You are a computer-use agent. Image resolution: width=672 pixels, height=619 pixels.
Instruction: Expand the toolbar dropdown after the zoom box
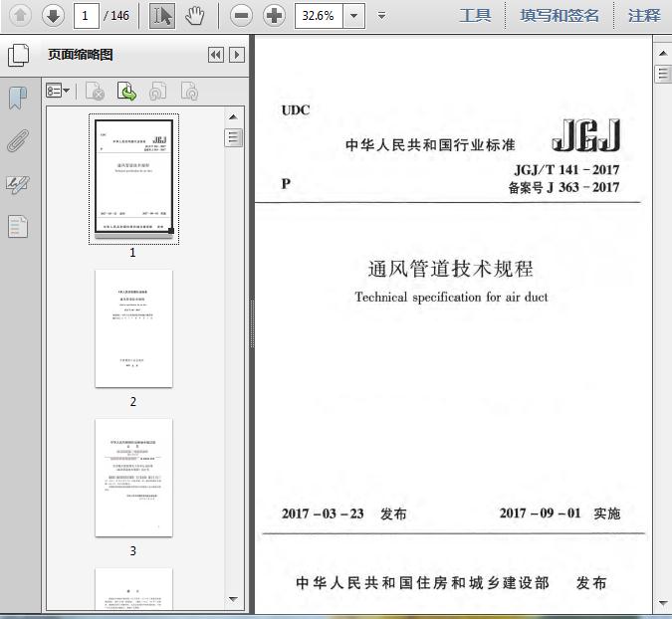383,15
